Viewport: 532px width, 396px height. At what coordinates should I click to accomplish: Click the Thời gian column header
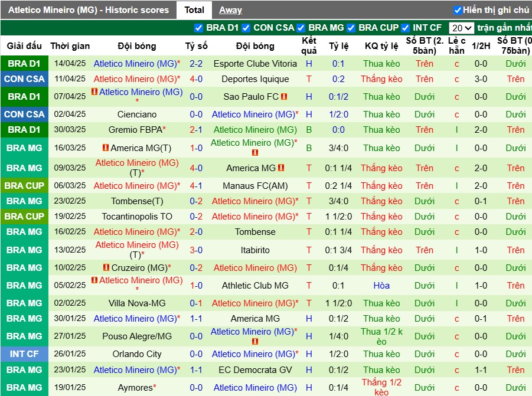coord(70,46)
